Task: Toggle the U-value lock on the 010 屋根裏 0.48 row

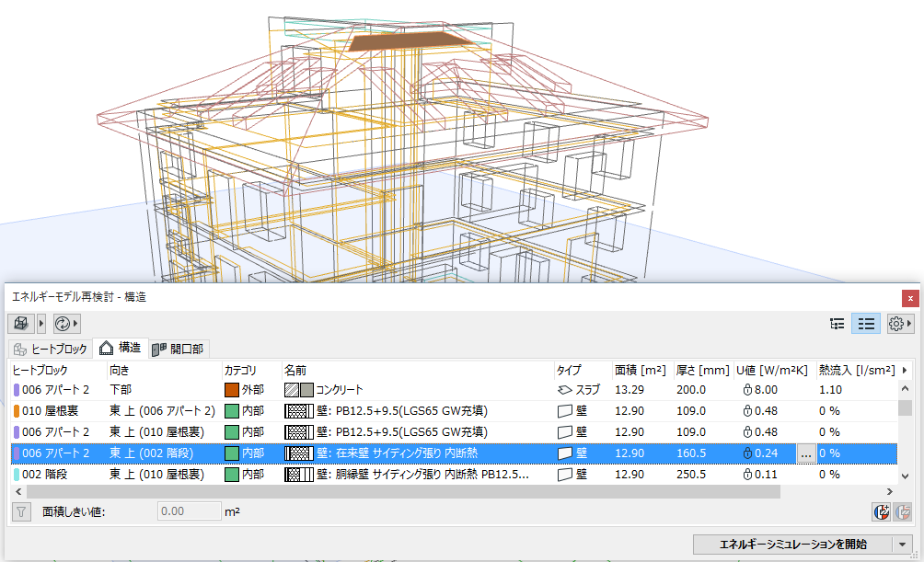Action: pyautogui.click(x=747, y=411)
